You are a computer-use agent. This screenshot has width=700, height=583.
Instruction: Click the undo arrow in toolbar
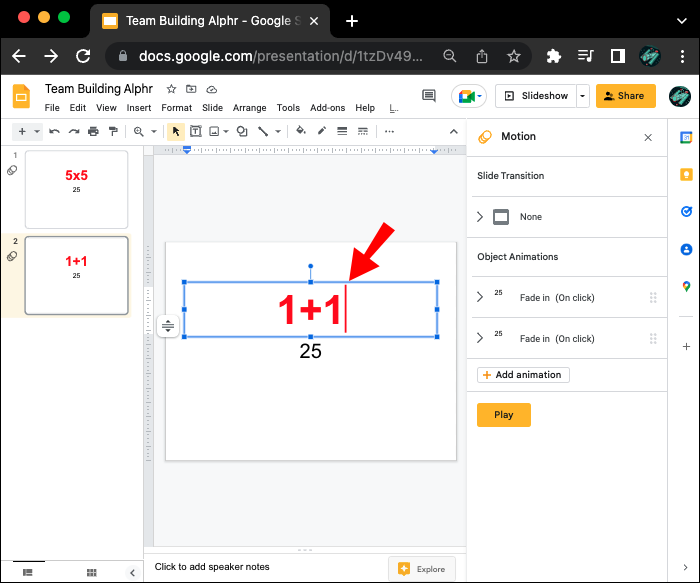pos(54,131)
